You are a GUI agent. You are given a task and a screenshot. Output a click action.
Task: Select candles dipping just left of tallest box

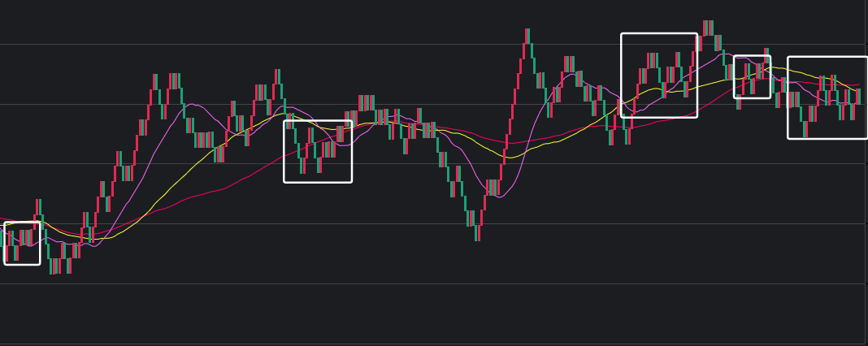pyautogui.click(x=611, y=134)
